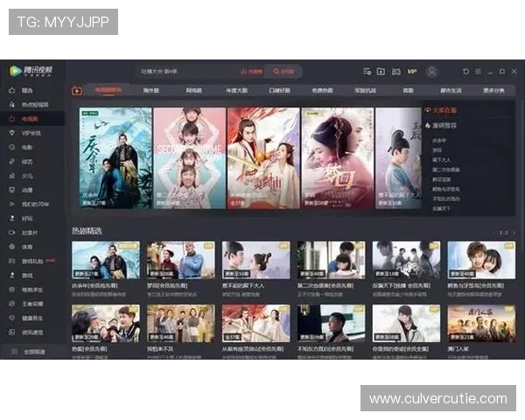The image size is (525, 420).
Task: Select the 年度大剧 tab
Action: (x=237, y=90)
